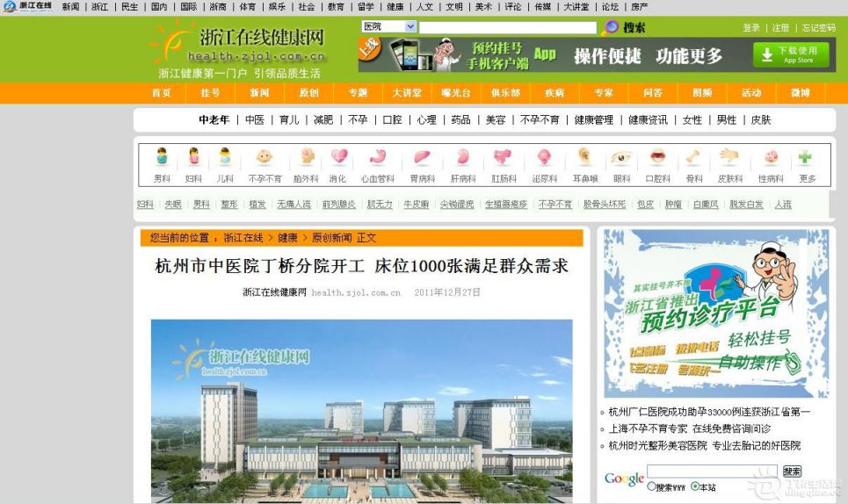
Task: Select the 心血管科 heart icon
Action: pyautogui.click(x=378, y=158)
